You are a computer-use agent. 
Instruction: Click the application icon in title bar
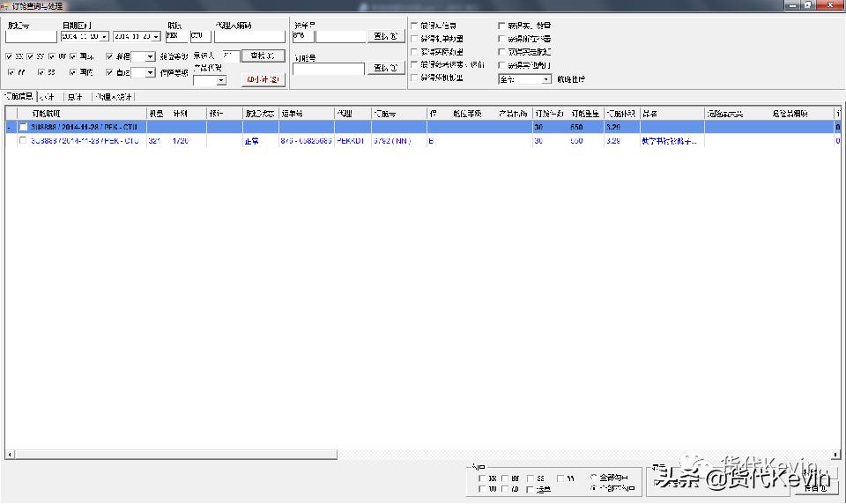5,6
